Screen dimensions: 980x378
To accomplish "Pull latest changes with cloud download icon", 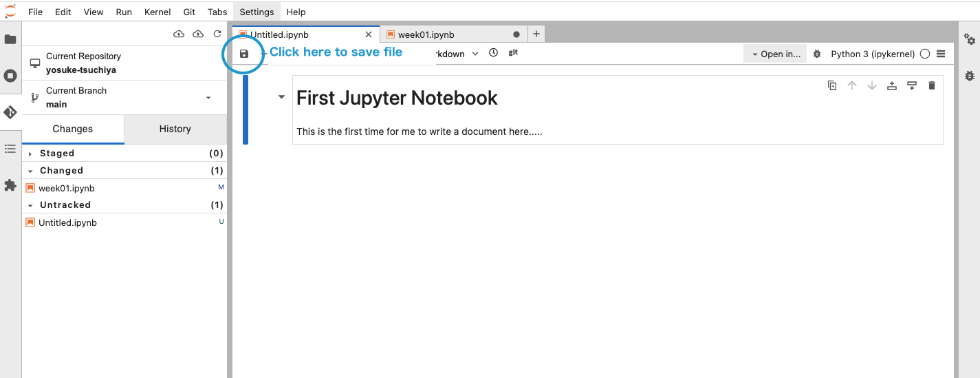I will (x=179, y=34).
